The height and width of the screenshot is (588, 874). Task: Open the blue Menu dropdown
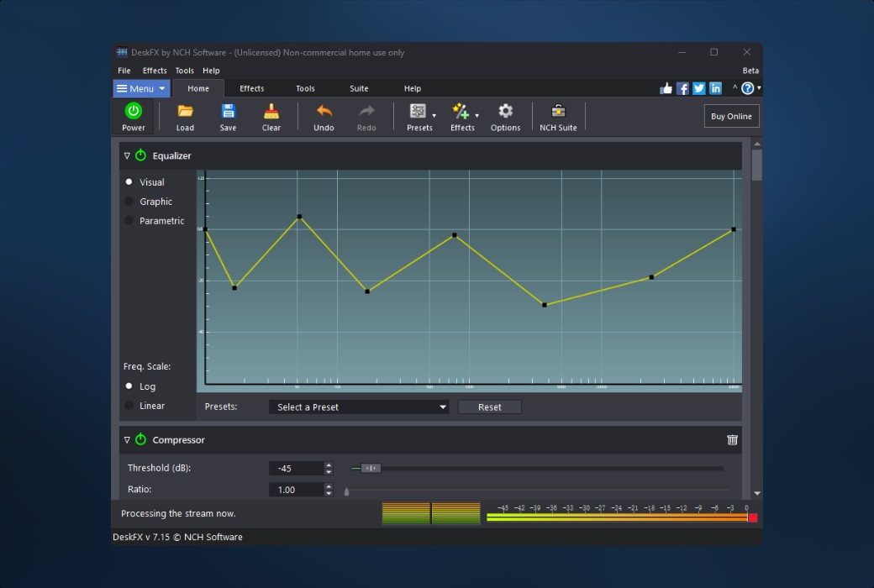(141, 88)
